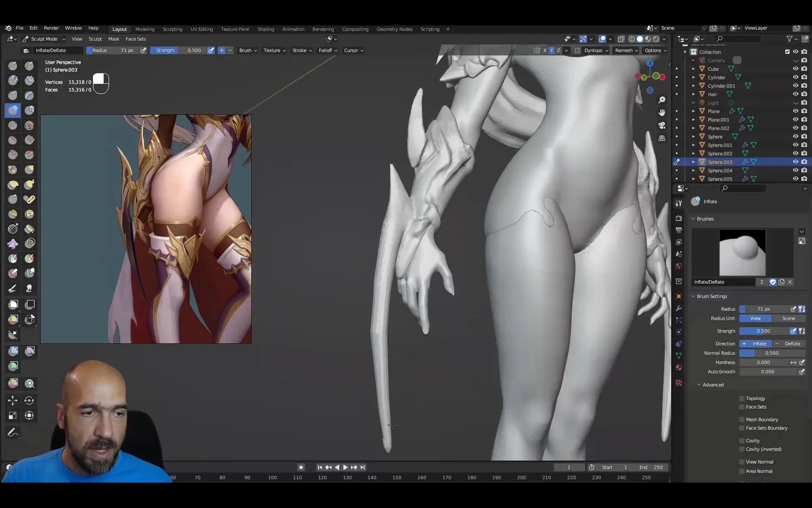Click the magnifier zoom icon near viewport gizmo
This screenshot has height=508, width=812.
[x=662, y=100]
